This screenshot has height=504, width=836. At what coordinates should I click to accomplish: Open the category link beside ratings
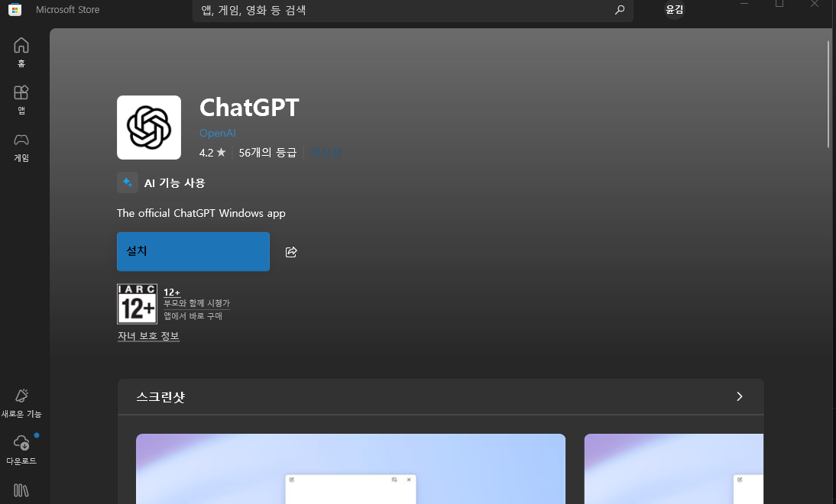point(326,153)
